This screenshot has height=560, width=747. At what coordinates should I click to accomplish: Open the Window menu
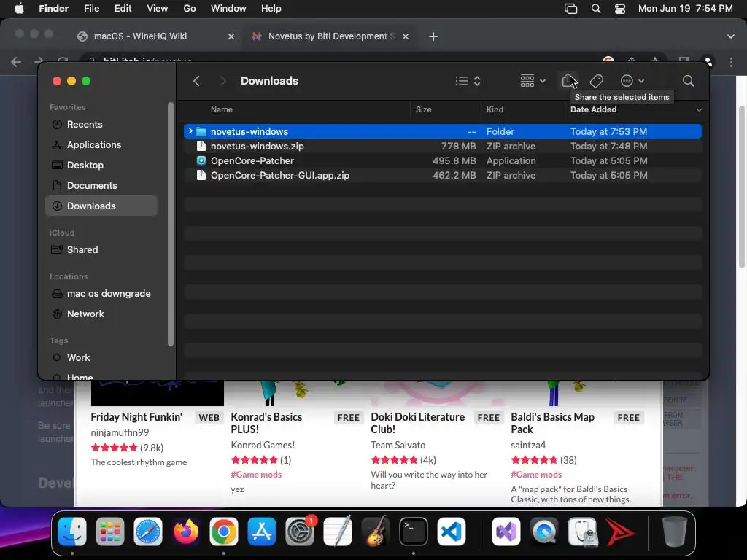[x=228, y=9]
